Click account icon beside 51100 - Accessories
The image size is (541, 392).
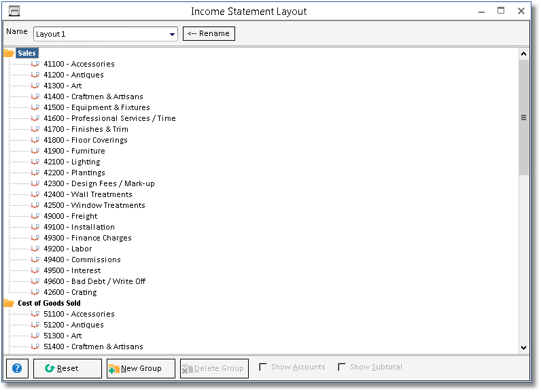tap(35, 314)
